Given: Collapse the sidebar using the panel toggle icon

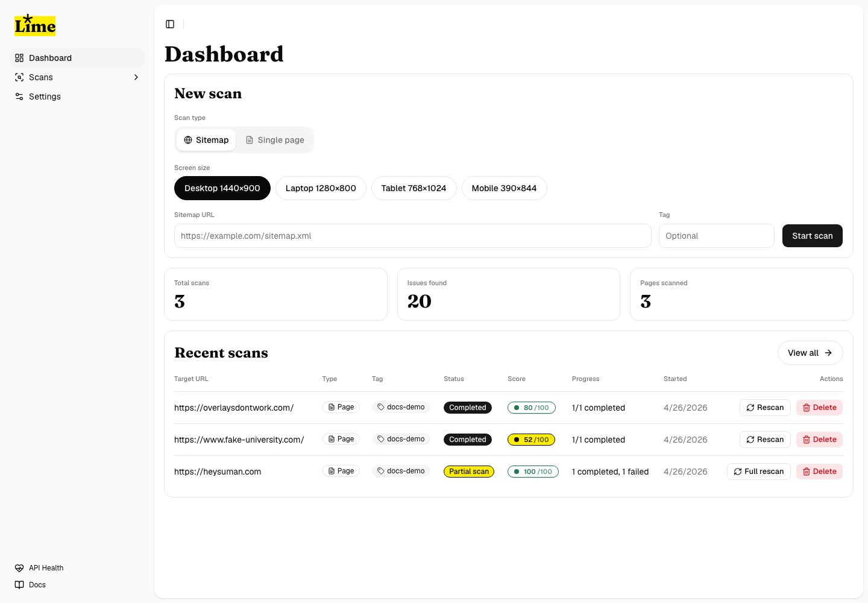Looking at the screenshot, I should 169,24.
